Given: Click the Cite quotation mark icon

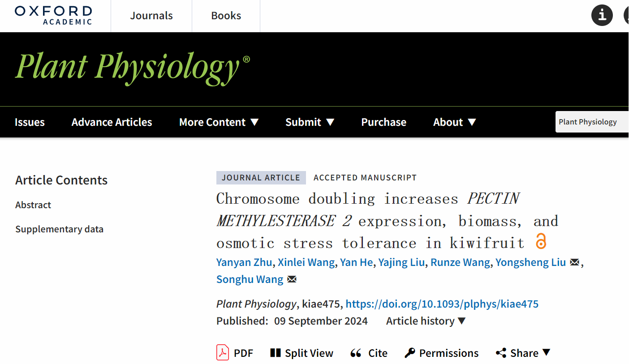Looking at the screenshot, I should [356, 353].
